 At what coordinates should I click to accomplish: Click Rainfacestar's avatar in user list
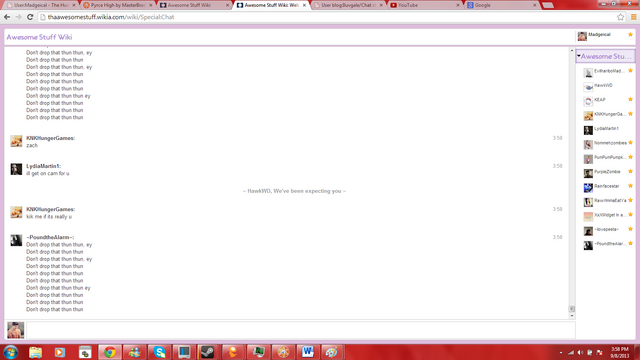pyautogui.click(x=588, y=187)
